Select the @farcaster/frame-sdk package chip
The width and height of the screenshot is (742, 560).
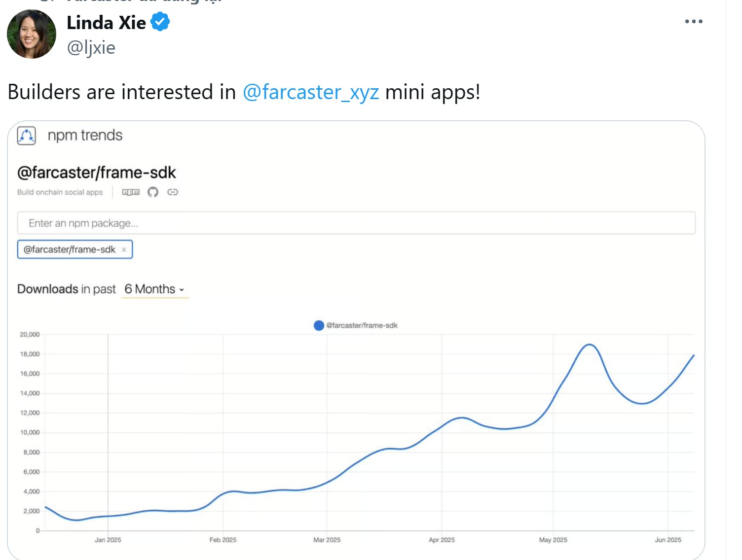click(x=70, y=249)
